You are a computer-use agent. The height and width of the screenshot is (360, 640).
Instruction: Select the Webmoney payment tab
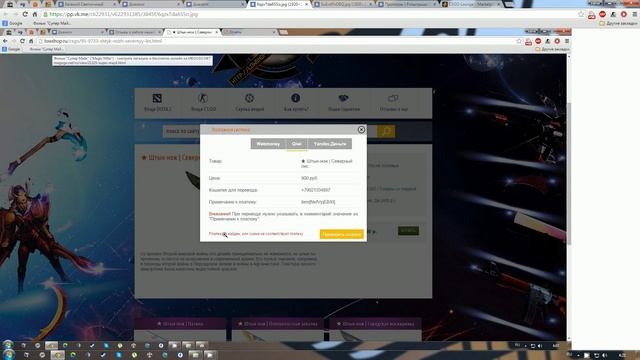268,144
